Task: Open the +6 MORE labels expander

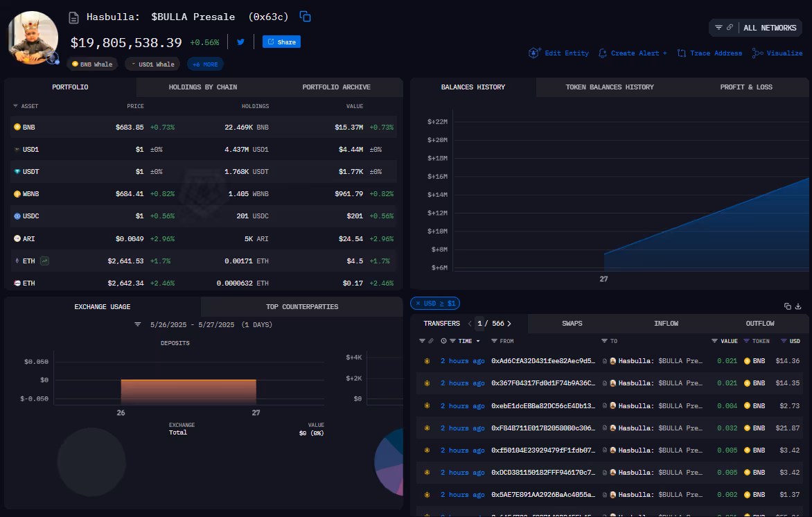Action: 205,64
